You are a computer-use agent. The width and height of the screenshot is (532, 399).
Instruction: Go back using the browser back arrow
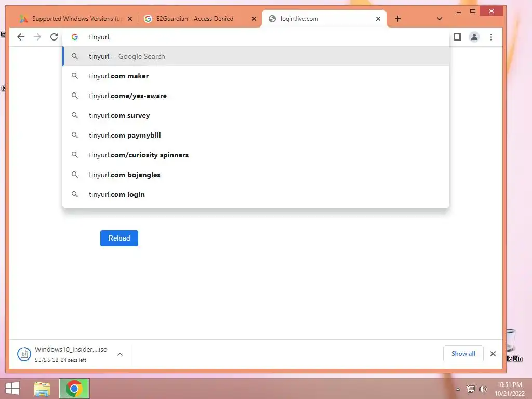click(x=21, y=37)
